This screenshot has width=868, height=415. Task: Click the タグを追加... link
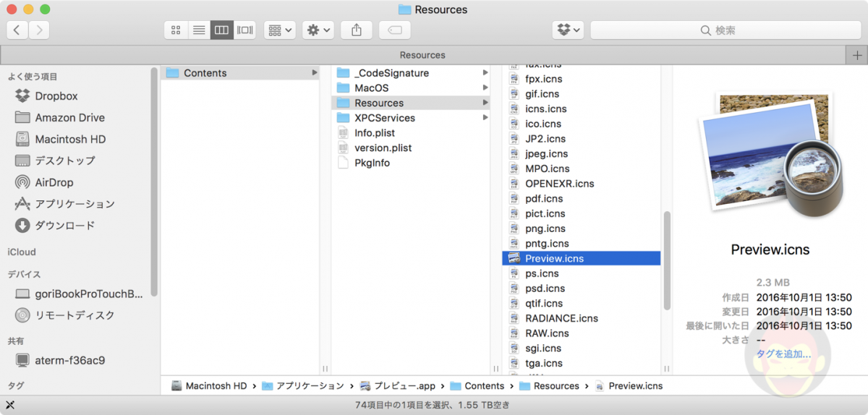783,354
